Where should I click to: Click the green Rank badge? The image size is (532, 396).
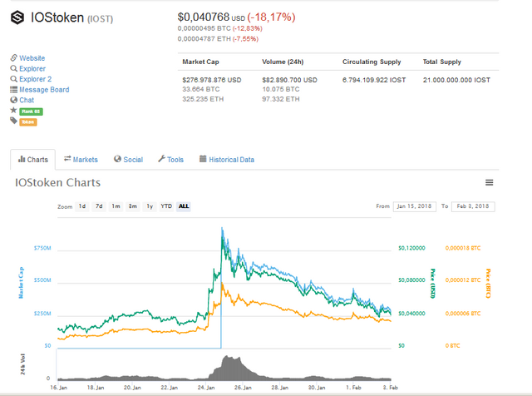31,111
